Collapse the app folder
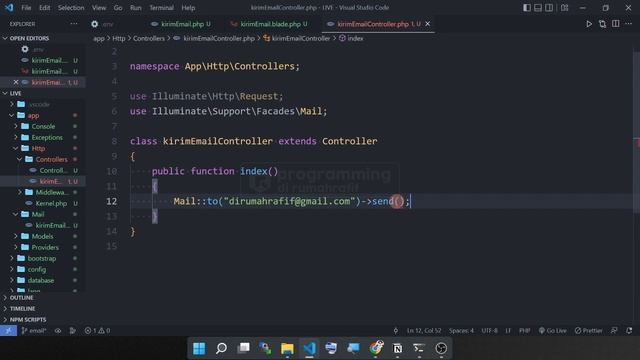Viewport: 640px width, 360px height. tap(33, 116)
